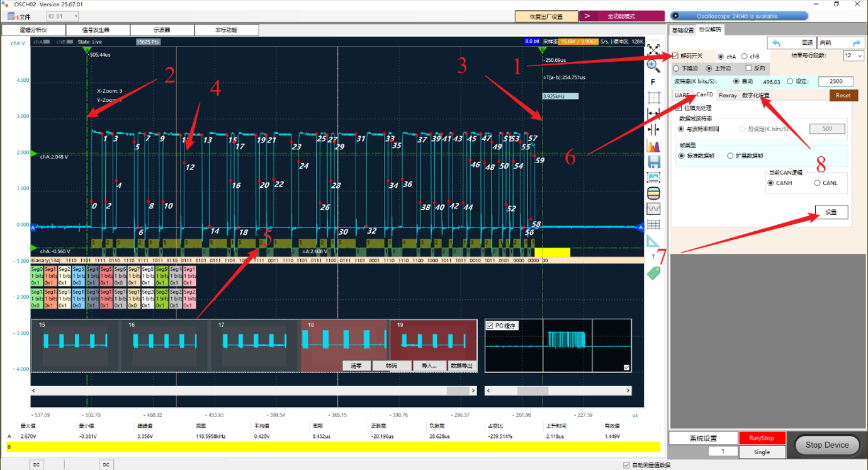Image resolution: width=868 pixels, height=470 pixels.
Task: Select the CANL logic radio button
Action: click(x=818, y=183)
